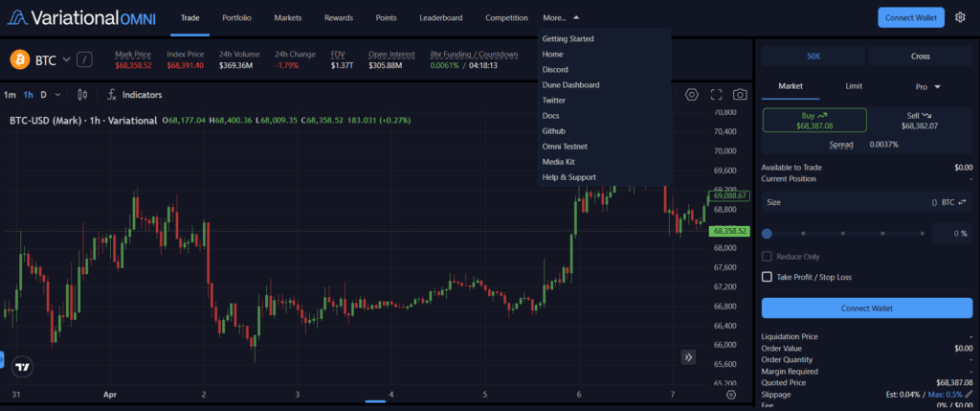Change leverage via 50X button
This screenshot has height=411, width=980.
[x=813, y=57]
